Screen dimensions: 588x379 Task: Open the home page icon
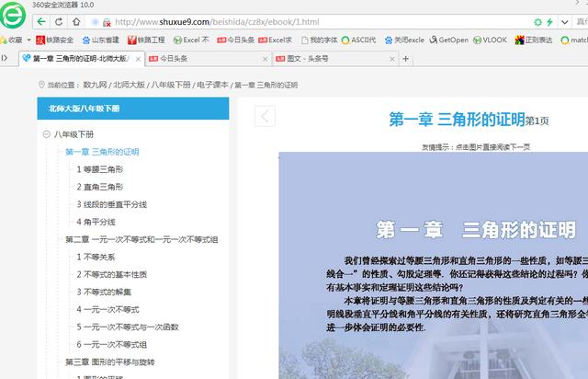[76, 22]
